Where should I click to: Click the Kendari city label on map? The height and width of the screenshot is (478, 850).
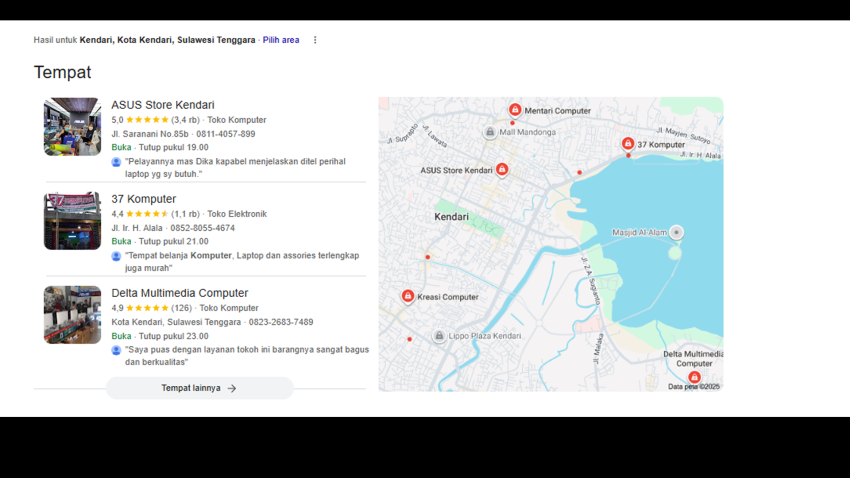click(x=452, y=217)
